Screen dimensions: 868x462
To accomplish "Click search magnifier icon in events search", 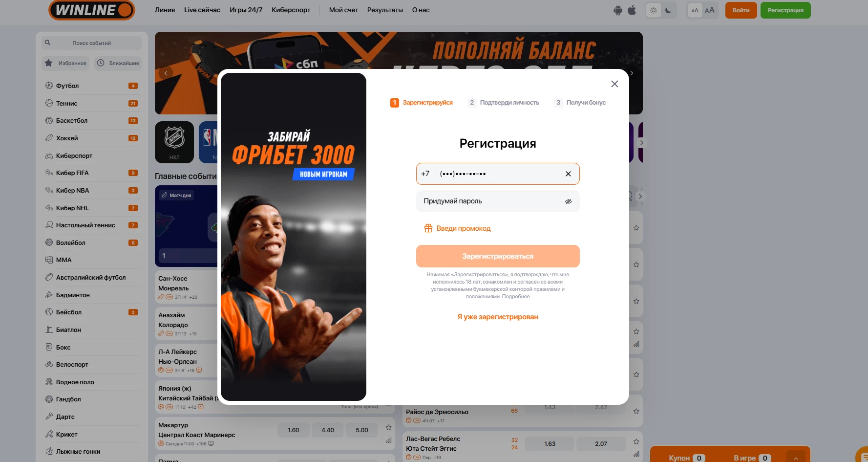I will pos(48,43).
